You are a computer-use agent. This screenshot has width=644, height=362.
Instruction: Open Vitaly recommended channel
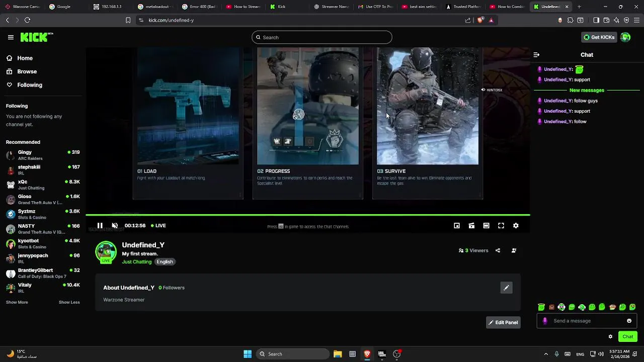coord(43,288)
